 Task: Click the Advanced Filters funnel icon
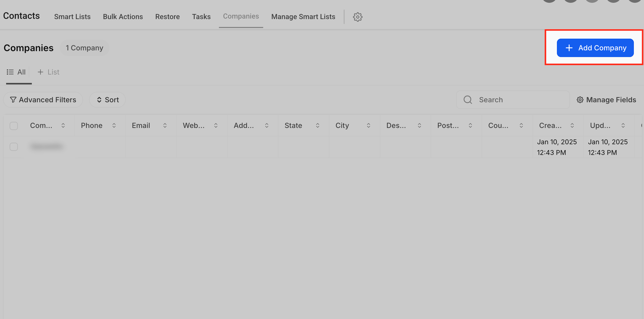point(13,100)
